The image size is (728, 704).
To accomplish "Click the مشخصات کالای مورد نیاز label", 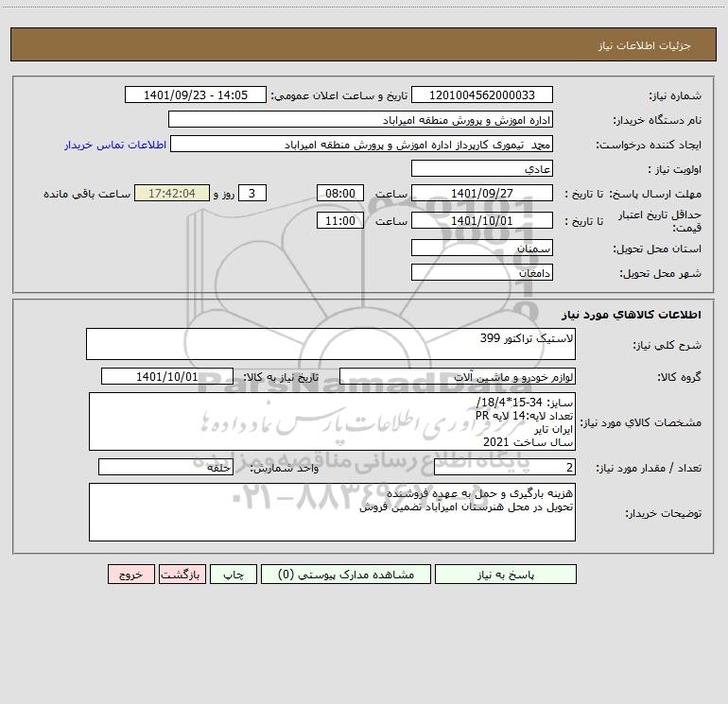I will click(x=641, y=422).
